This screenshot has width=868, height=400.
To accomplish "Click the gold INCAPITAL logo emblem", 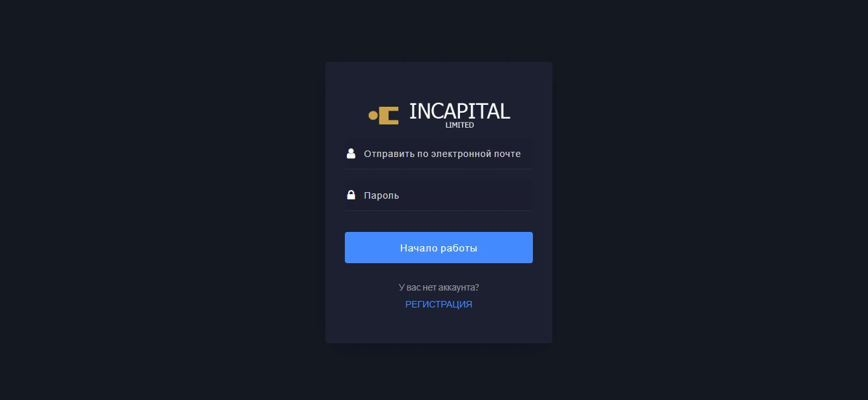I will [x=383, y=115].
